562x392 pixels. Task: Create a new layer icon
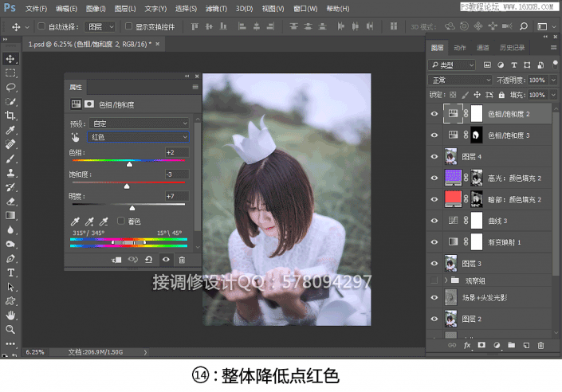click(x=526, y=346)
